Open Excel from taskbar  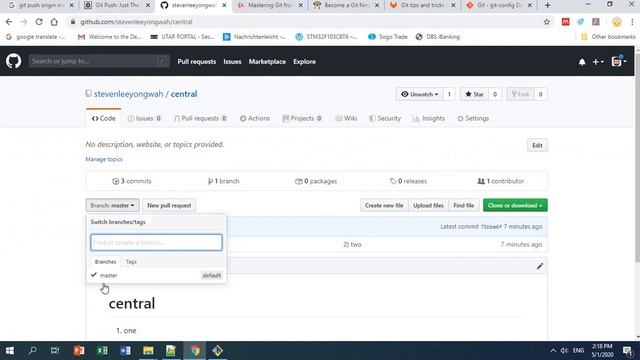[x=102, y=351]
